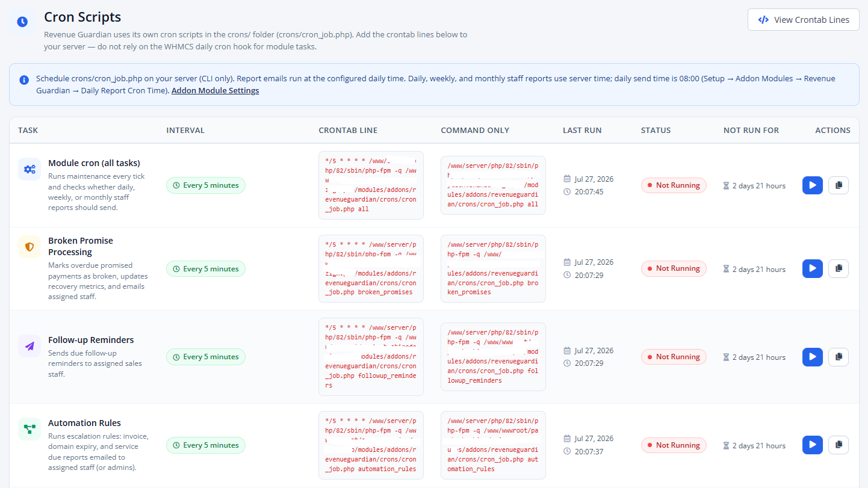Select the crontab line ending in broken_promises
The image size is (868, 488).
tap(371, 268)
